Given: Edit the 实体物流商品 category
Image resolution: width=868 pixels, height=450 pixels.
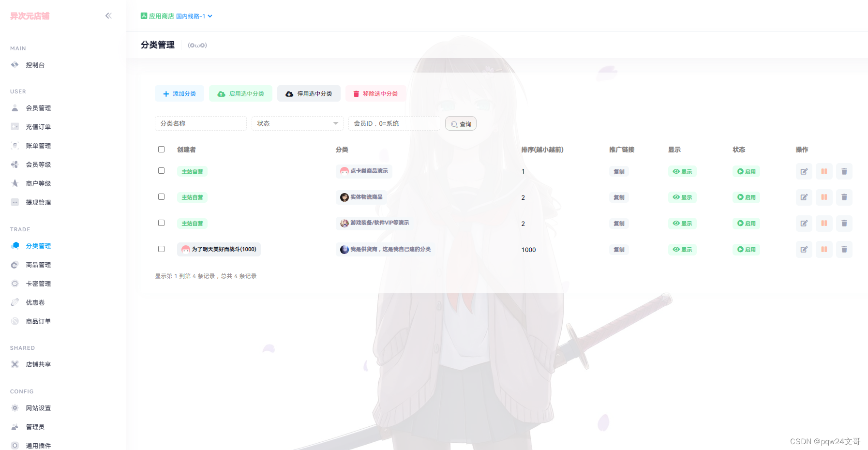Looking at the screenshot, I should (804, 197).
